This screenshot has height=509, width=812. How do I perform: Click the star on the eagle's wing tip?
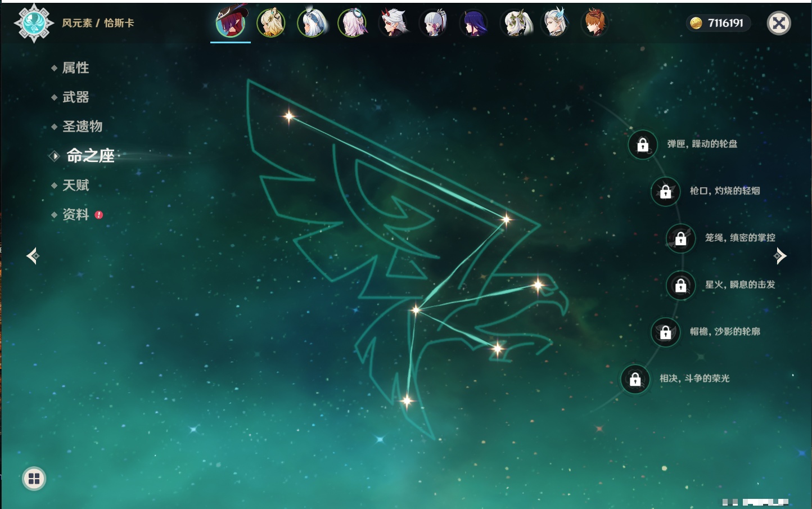[x=289, y=116]
